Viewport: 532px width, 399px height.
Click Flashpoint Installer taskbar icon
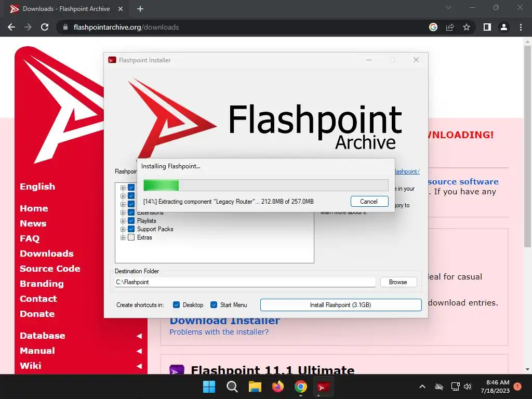(x=323, y=387)
